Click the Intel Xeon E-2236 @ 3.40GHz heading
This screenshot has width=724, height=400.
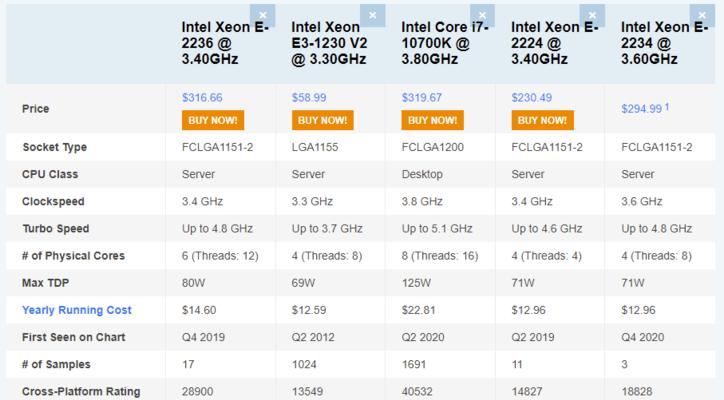point(225,43)
